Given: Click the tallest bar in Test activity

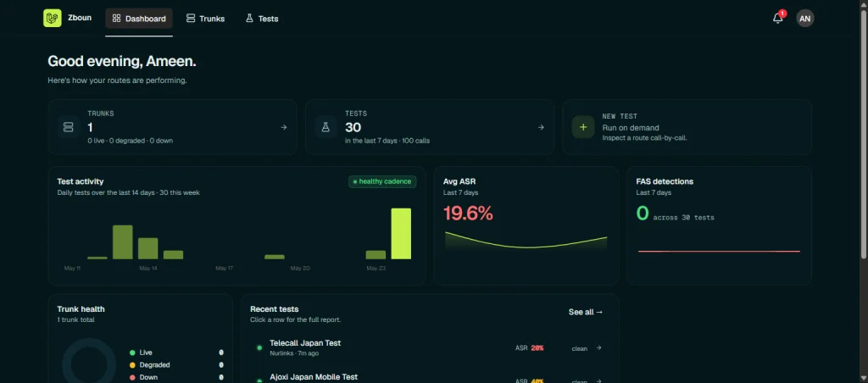Looking at the screenshot, I should [401, 234].
